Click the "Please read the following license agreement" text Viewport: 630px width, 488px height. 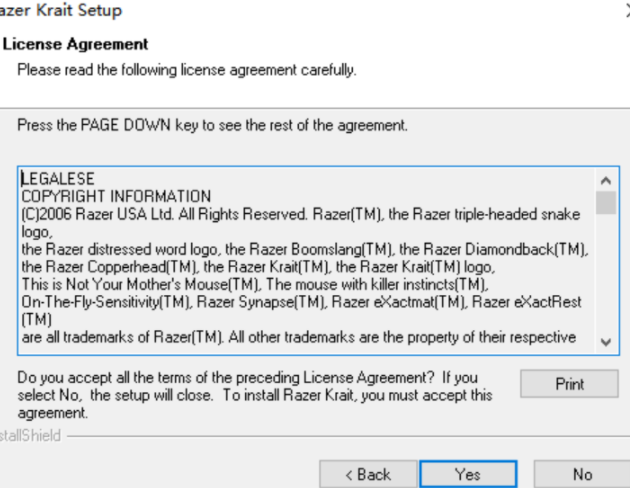pos(186,70)
